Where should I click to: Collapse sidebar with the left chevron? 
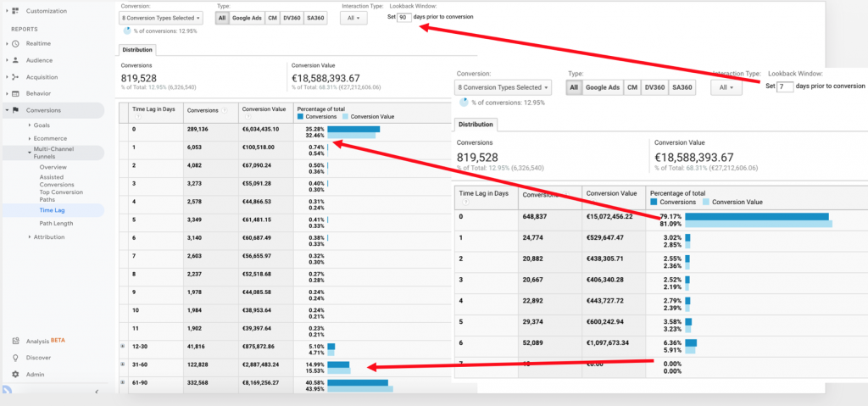(x=96, y=391)
